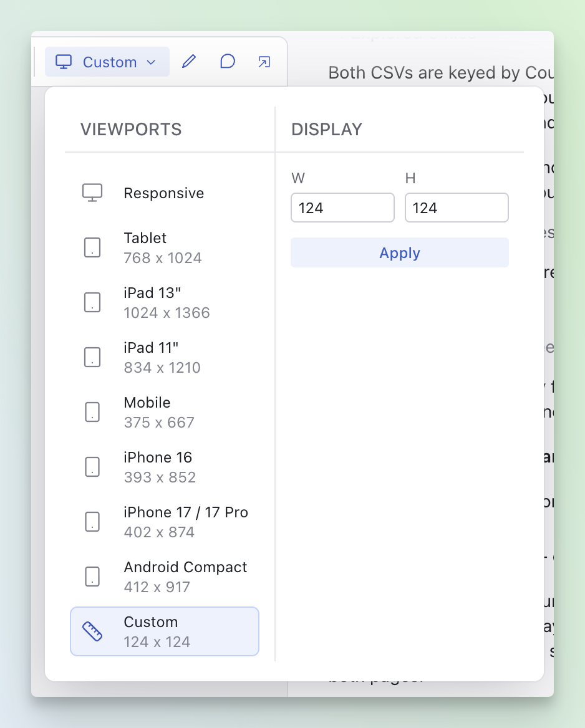Screen dimensions: 585x728
Task: Click the Responsive monitor icon
Action: pyautogui.click(x=92, y=193)
